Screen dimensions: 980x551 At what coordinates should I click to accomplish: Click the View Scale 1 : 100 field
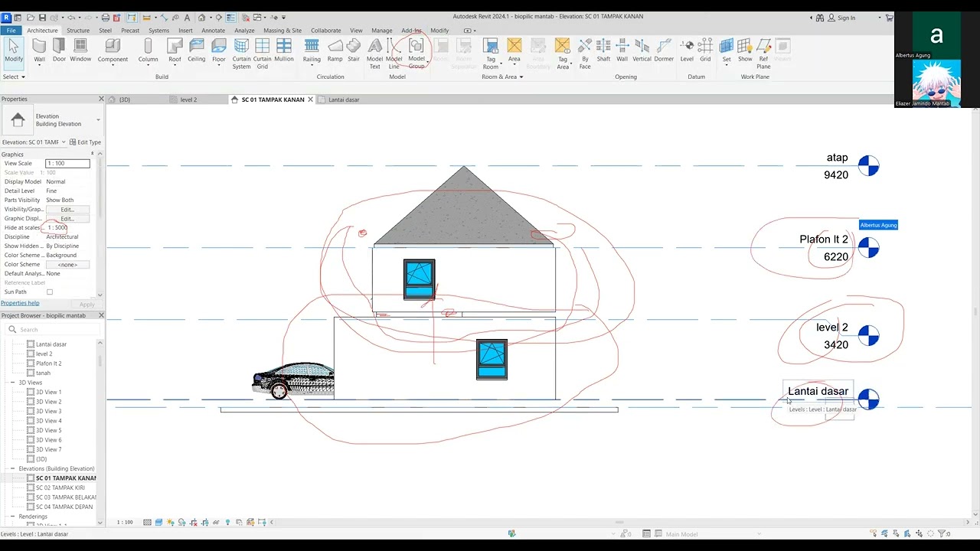coord(67,164)
